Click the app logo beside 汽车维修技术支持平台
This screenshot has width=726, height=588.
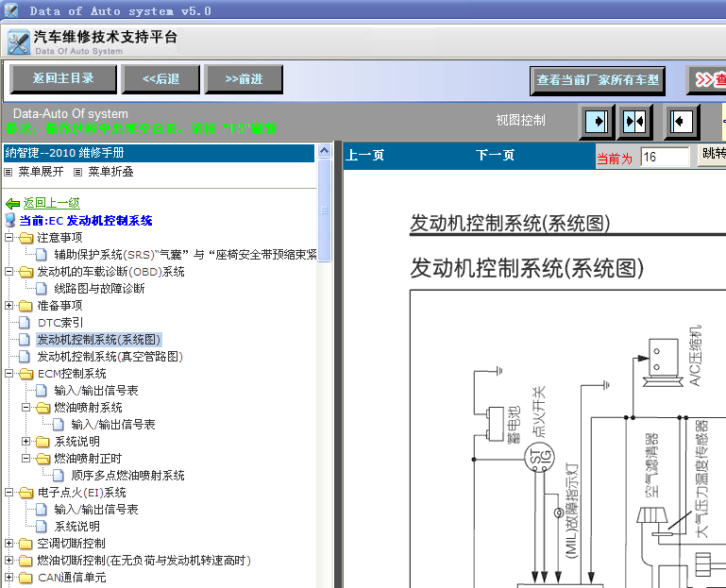(18, 42)
